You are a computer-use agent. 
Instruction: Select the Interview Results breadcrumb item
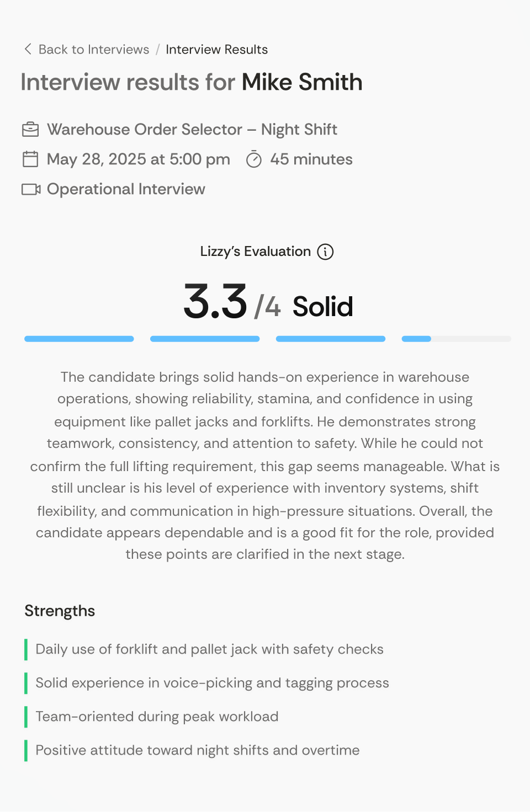(217, 49)
